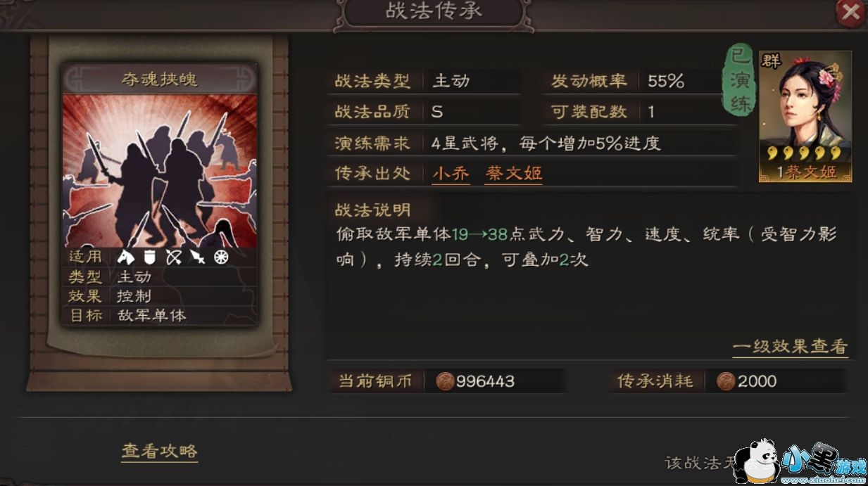The width and height of the screenshot is (868, 486).
Task: Click the cavalry horse troop icon
Action: pyautogui.click(x=126, y=257)
